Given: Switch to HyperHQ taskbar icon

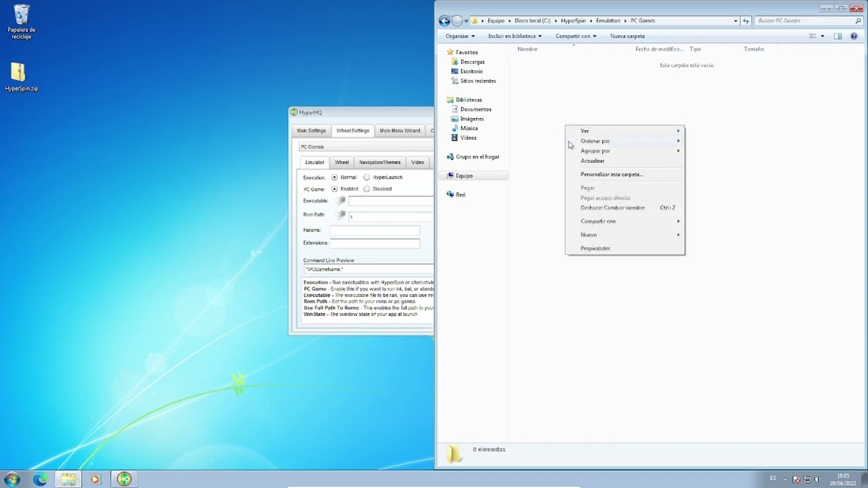Looking at the screenshot, I should (123, 479).
